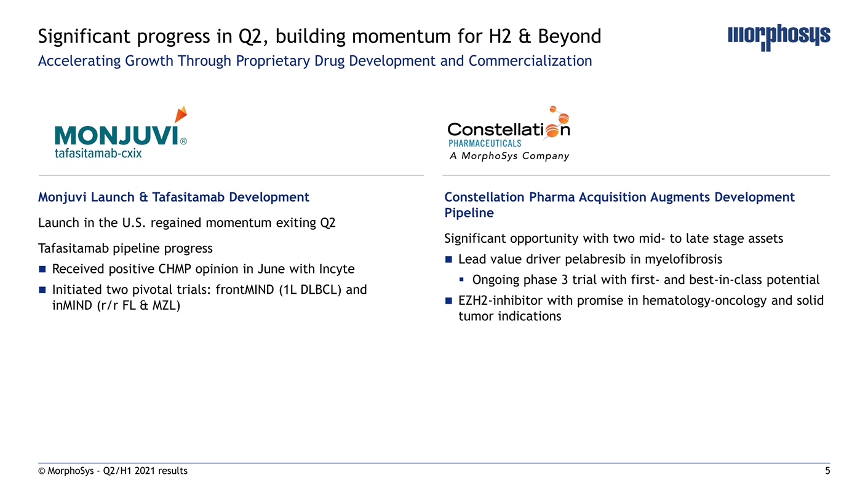Click the orange flame emblem above Monjuvi
The image size is (868, 488).
click(x=180, y=115)
